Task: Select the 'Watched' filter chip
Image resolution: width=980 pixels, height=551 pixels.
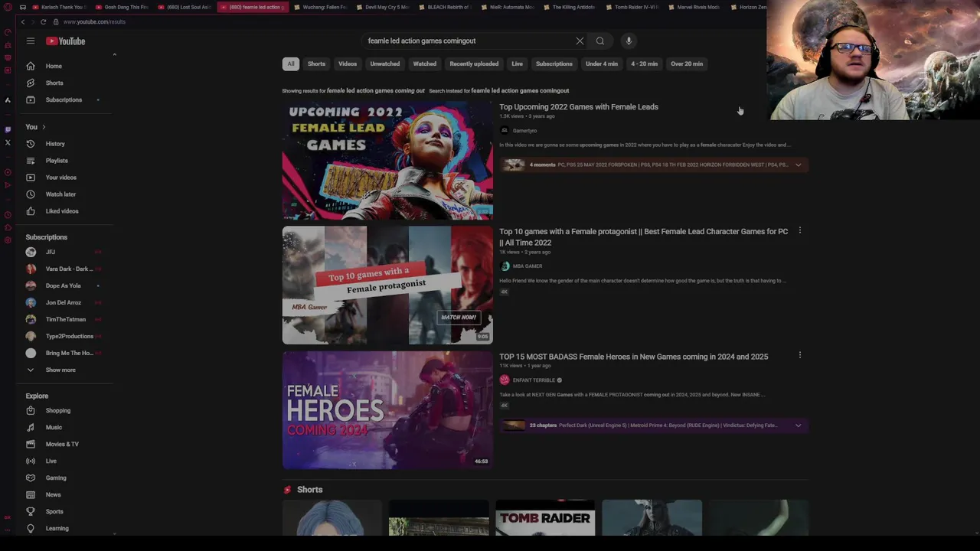Action: point(425,64)
